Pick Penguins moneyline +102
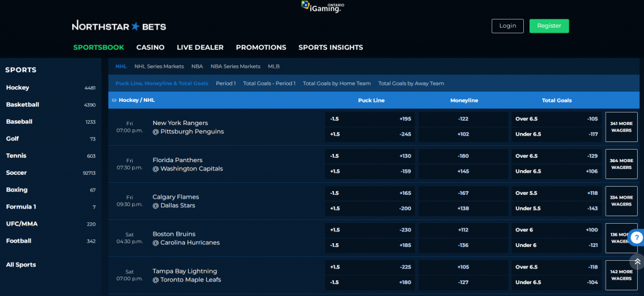This screenshot has width=644, height=296. [464, 134]
